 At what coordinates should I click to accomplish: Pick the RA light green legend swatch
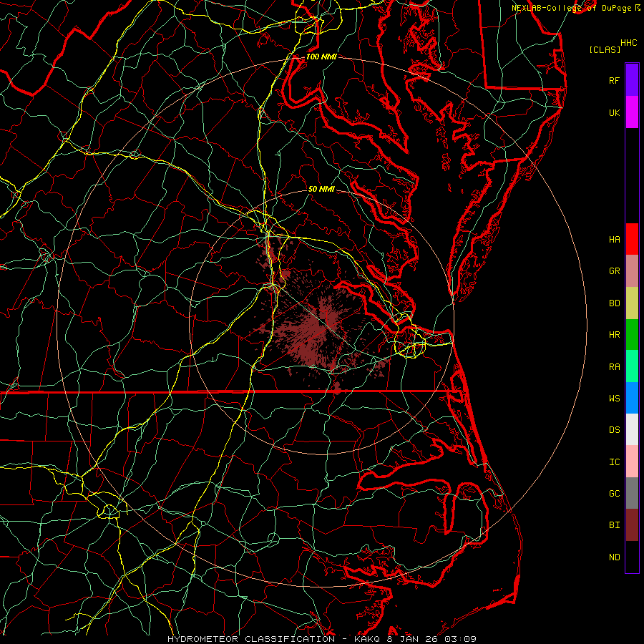tap(632, 366)
